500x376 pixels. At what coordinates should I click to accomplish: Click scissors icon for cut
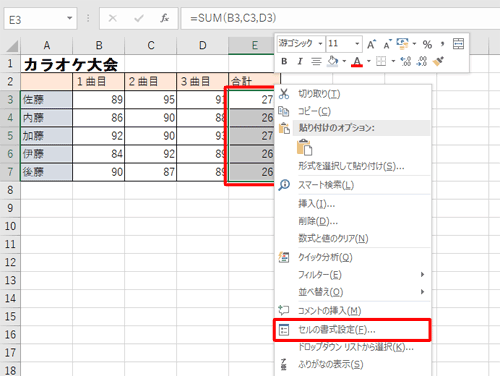point(284,94)
